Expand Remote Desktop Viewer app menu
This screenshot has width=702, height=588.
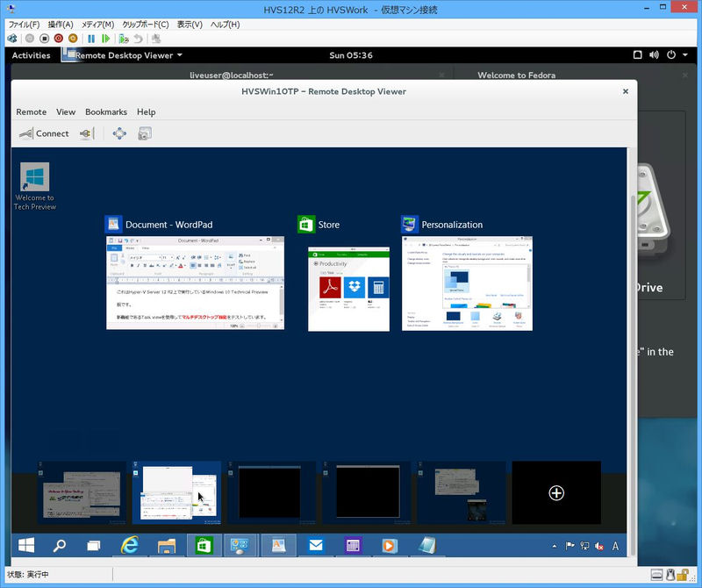tap(124, 55)
